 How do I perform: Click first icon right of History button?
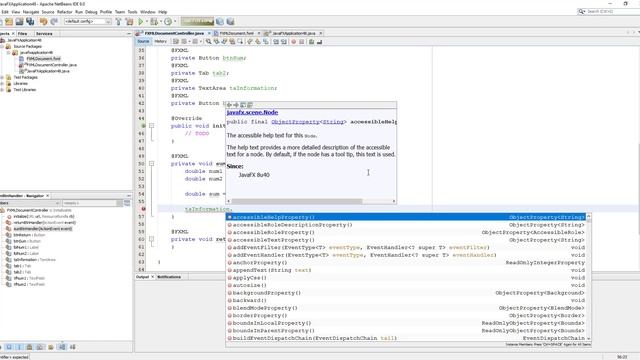(x=176, y=42)
